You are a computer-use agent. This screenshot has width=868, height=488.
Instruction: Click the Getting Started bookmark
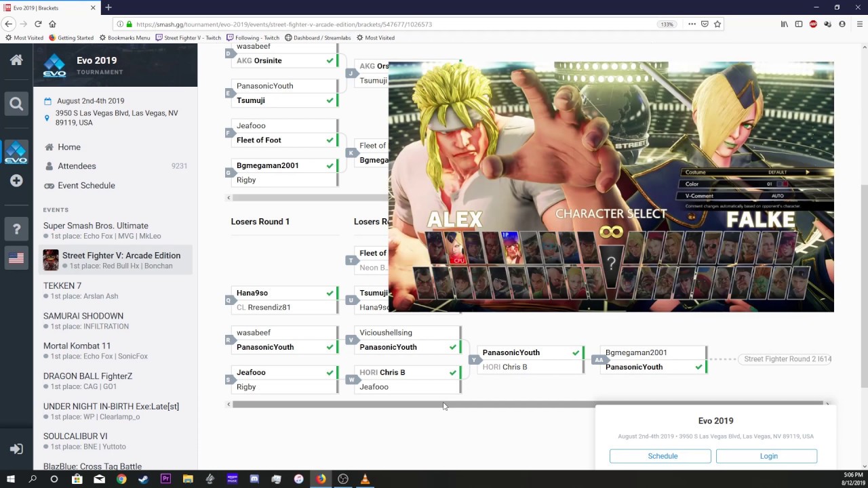click(71, 38)
